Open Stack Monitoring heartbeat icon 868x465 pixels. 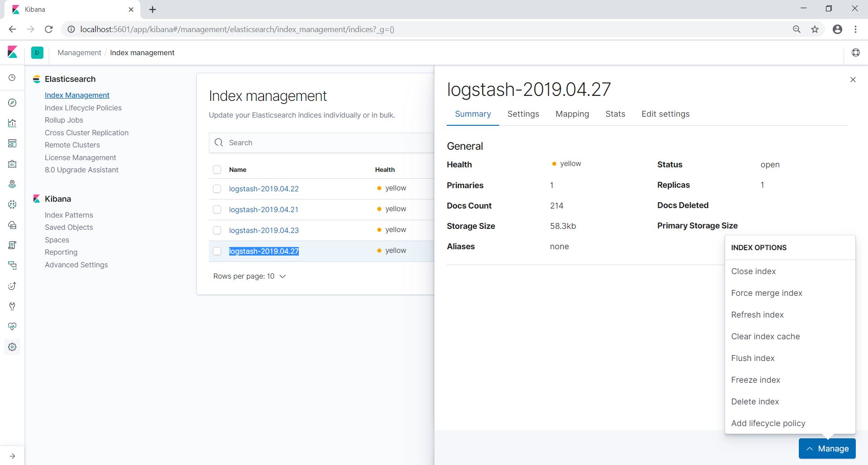[x=12, y=327]
